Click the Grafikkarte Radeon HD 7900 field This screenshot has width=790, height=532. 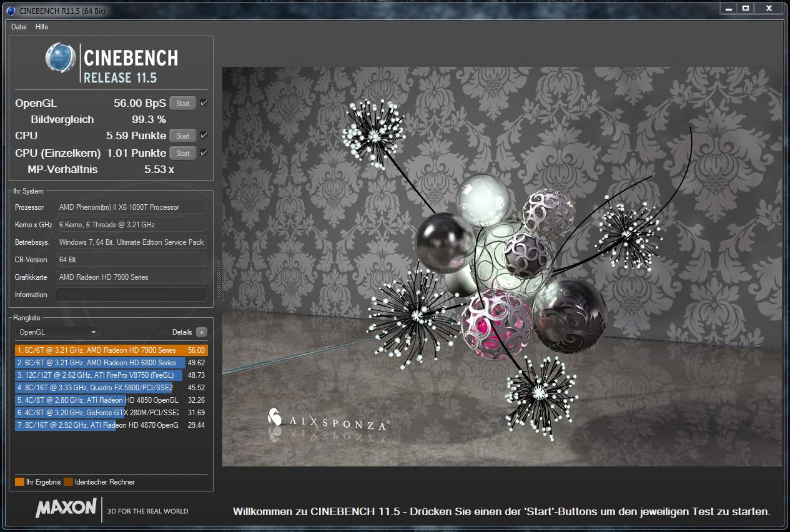coord(131,277)
